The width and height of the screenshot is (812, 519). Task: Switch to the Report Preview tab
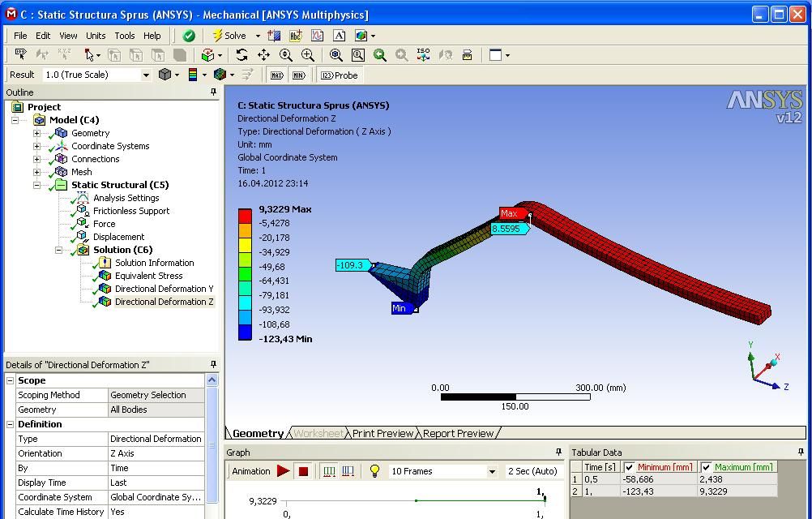click(459, 434)
